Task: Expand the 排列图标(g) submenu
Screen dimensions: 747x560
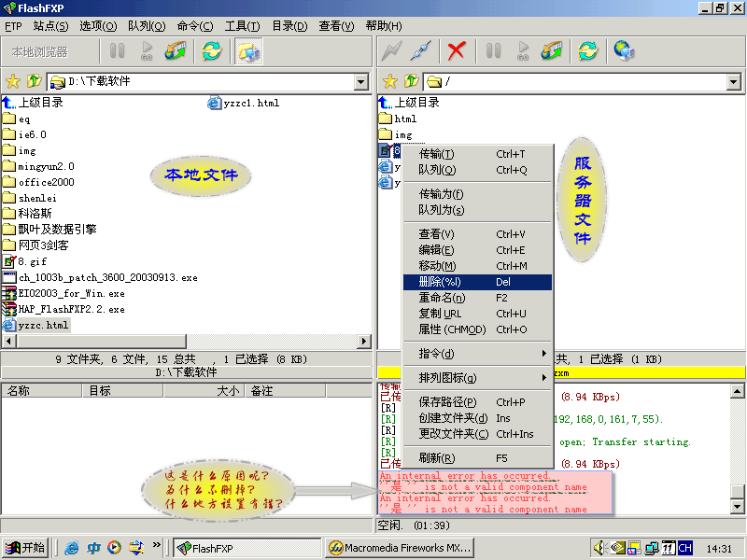Action: click(477, 378)
